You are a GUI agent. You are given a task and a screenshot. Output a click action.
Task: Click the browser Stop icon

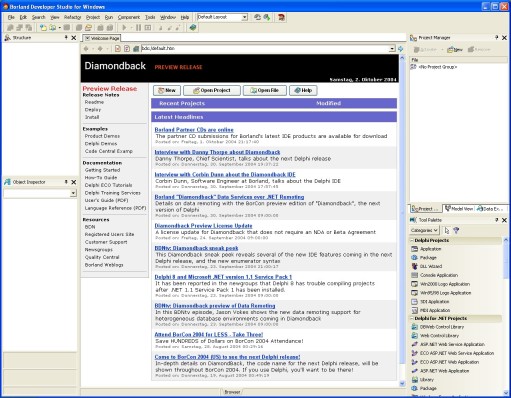point(118,49)
